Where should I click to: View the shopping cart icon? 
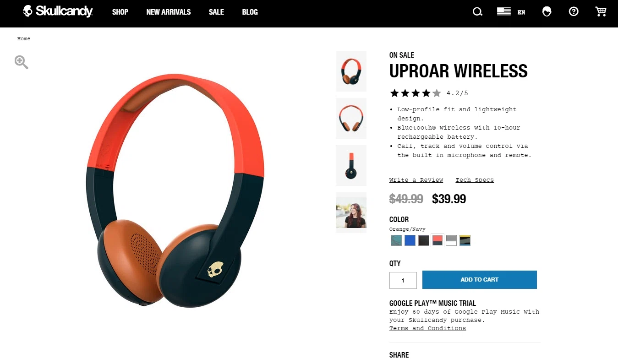point(601,11)
